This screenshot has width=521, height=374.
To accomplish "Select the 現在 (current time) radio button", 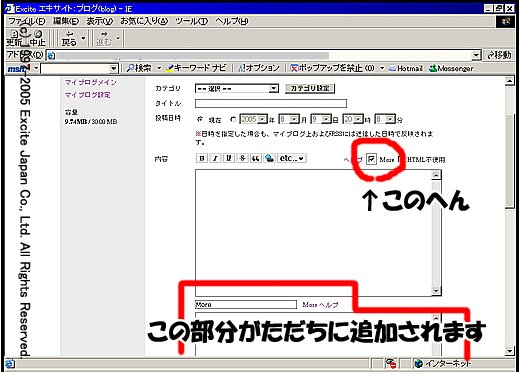I will tap(200, 119).
